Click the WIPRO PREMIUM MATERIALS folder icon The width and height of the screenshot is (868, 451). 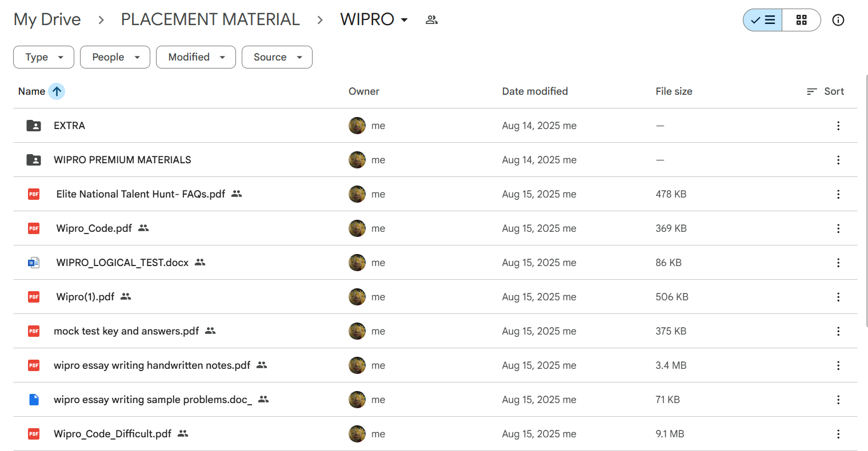click(34, 160)
